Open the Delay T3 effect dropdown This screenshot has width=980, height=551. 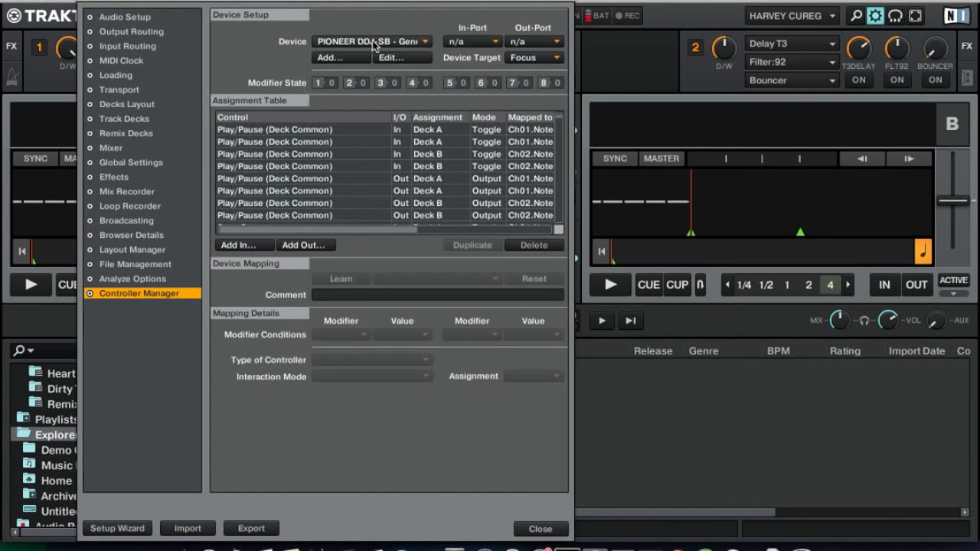[792, 44]
